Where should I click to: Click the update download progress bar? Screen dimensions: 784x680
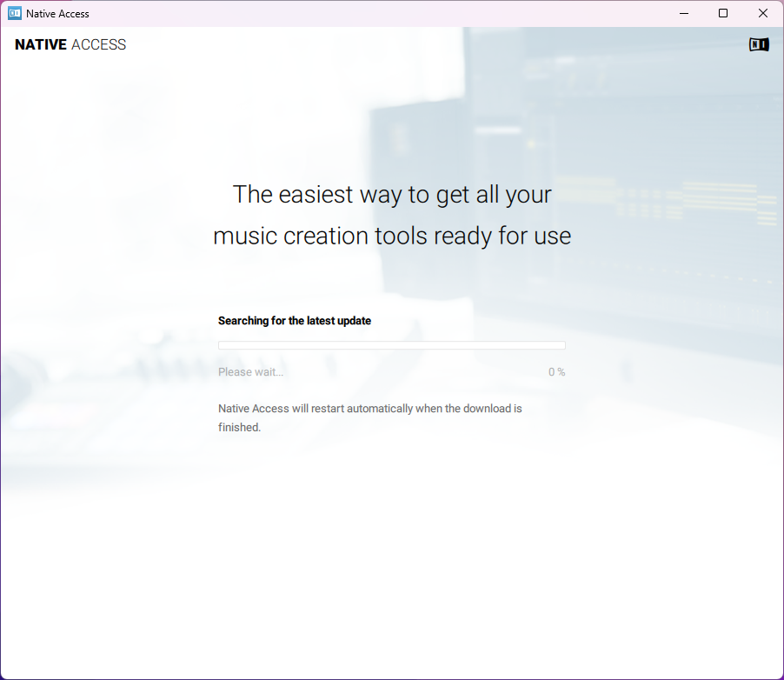[x=391, y=345]
